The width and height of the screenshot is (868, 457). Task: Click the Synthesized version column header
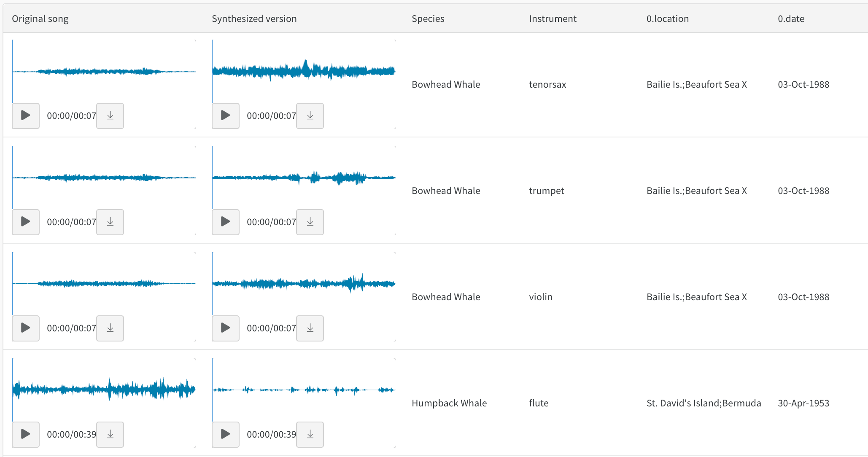pos(254,19)
